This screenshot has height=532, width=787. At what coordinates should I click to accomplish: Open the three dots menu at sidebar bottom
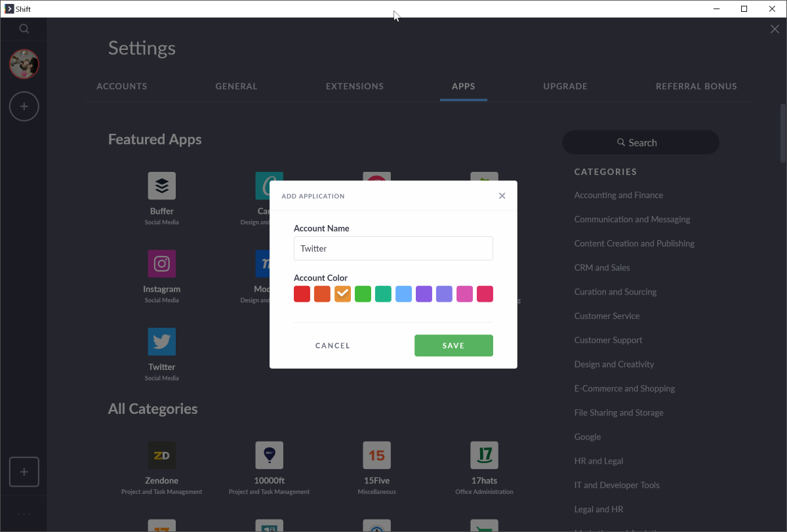[x=24, y=514]
